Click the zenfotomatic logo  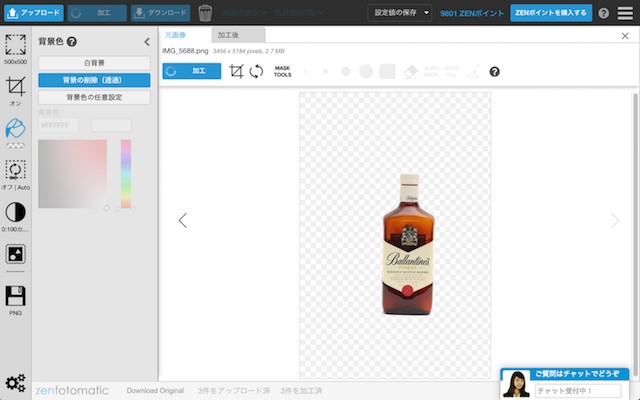72,391
